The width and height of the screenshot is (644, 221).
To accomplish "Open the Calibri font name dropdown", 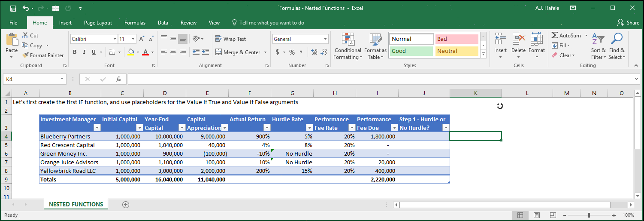I will (115, 39).
